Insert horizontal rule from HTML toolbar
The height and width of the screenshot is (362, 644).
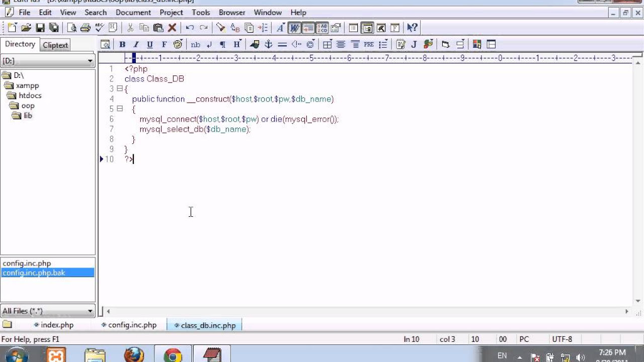click(x=282, y=44)
